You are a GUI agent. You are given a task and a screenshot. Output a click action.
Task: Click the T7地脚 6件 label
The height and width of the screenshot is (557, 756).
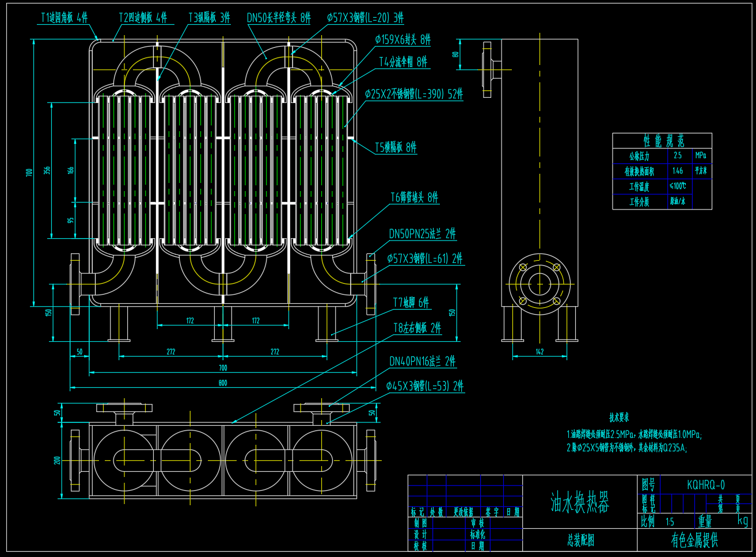click(411, 302)
